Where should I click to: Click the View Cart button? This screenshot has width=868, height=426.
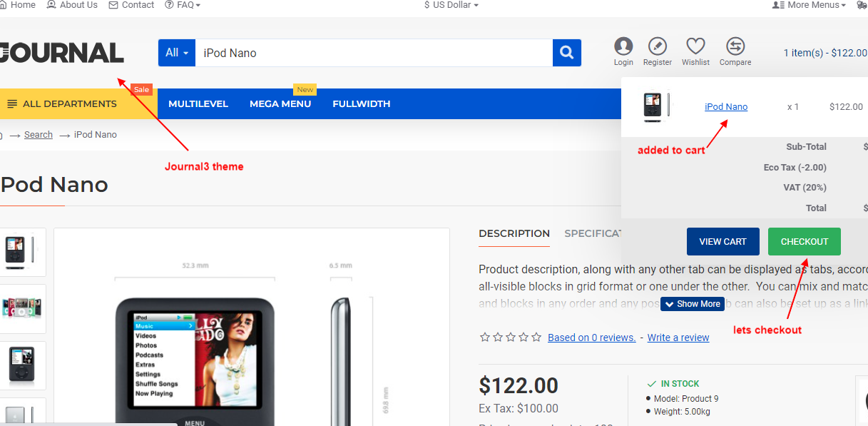click(723, 242)
